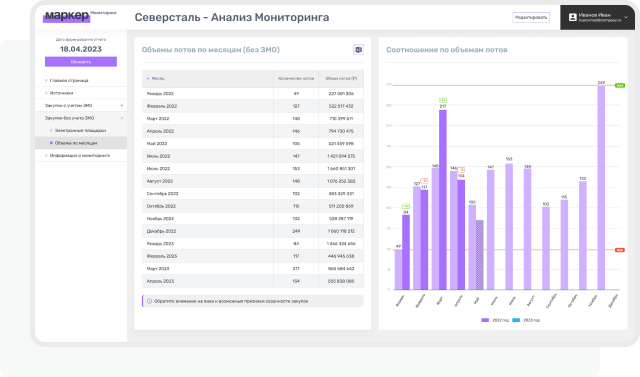Image resolution: width=640 pixels, height=377 pixels.
Task: Select Информация о мониторинге in the sidebar
Action: (80, 155)
